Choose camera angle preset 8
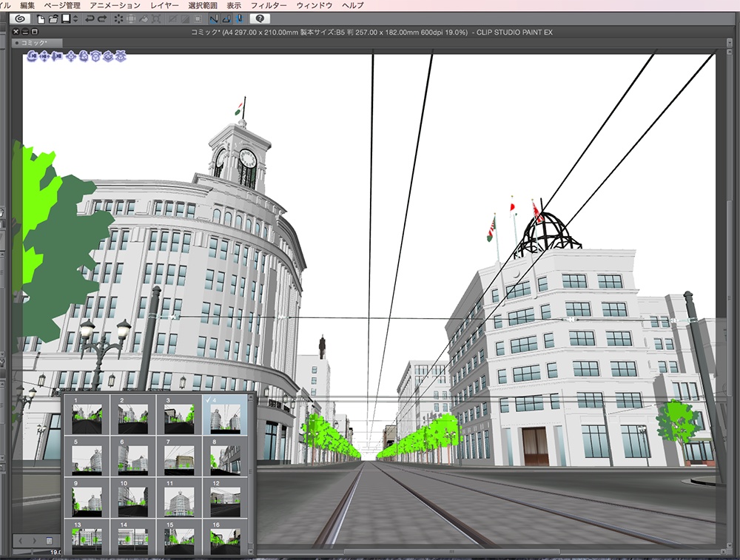 (x=226, y=456)
